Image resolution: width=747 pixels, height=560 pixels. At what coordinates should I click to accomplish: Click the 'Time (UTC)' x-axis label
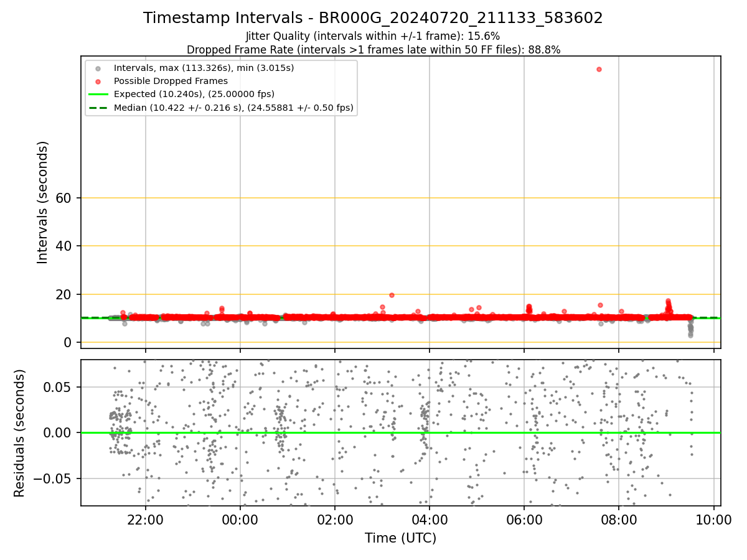(x=400, y=538)
